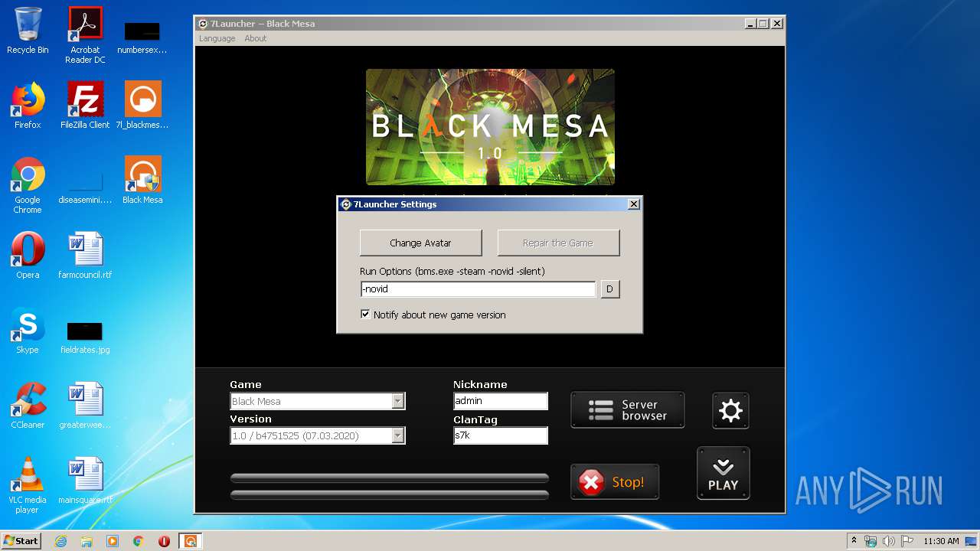Viewport: 980px width, 551px height.
Task: Click the lower download progress bar
Action: pyautogui.click(x=390, y=494)
